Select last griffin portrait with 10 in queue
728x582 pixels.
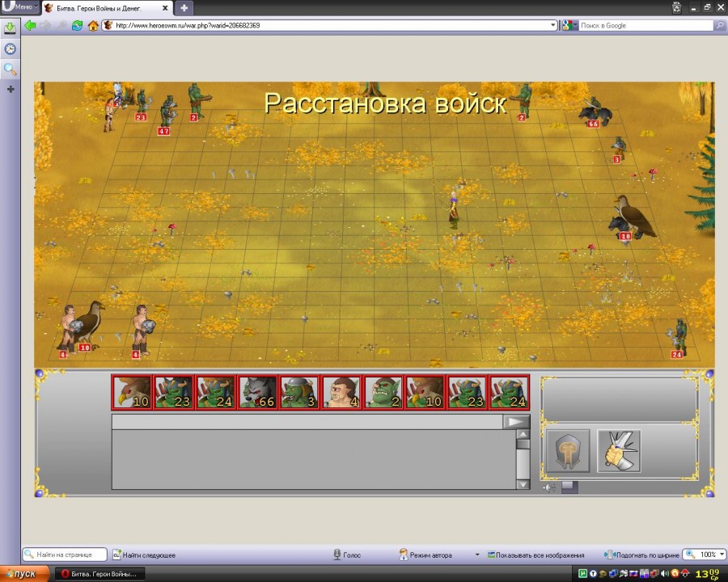(x=425, y=392)
